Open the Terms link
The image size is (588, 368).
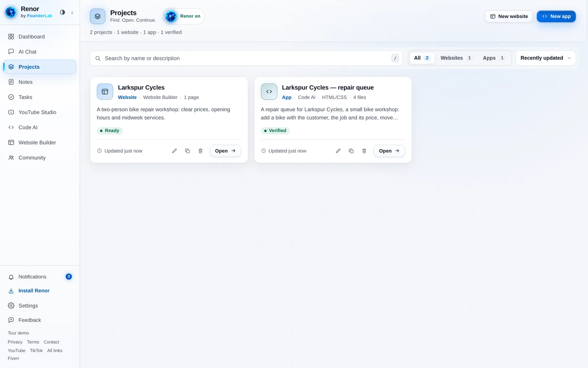tap(33, 342)
